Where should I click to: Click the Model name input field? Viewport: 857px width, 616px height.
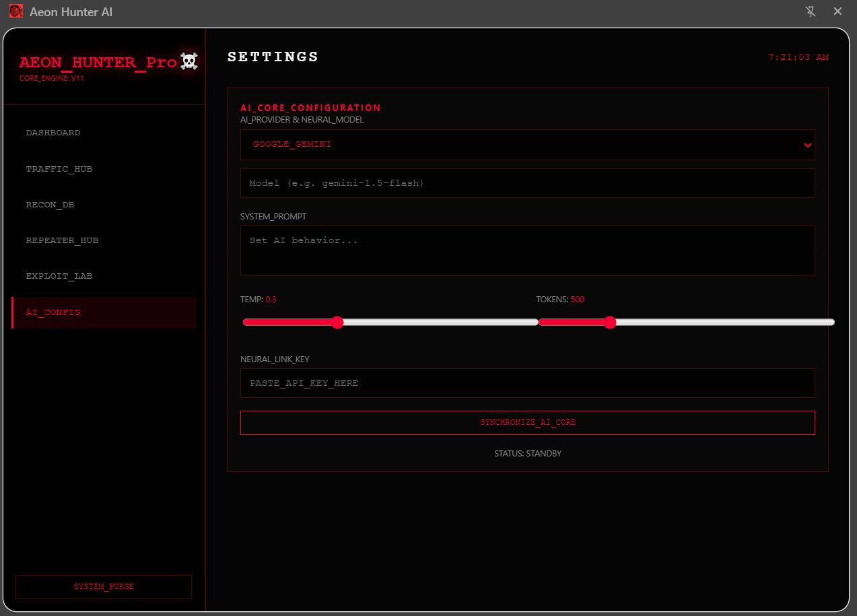tap(528, 182)
